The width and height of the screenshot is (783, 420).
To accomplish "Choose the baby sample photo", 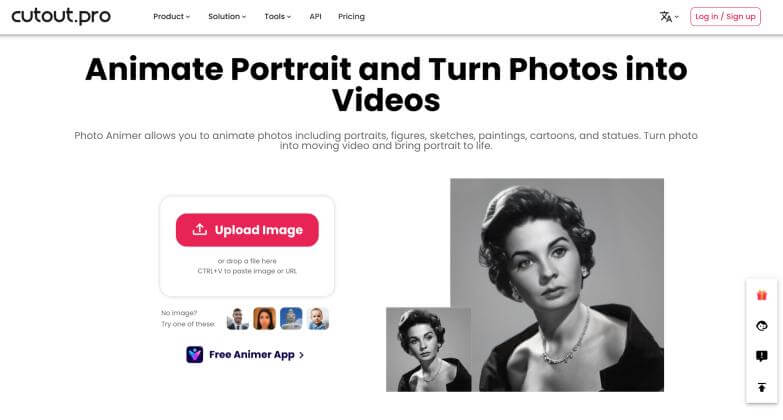I will pyautogui.click(x=318, y=318).
